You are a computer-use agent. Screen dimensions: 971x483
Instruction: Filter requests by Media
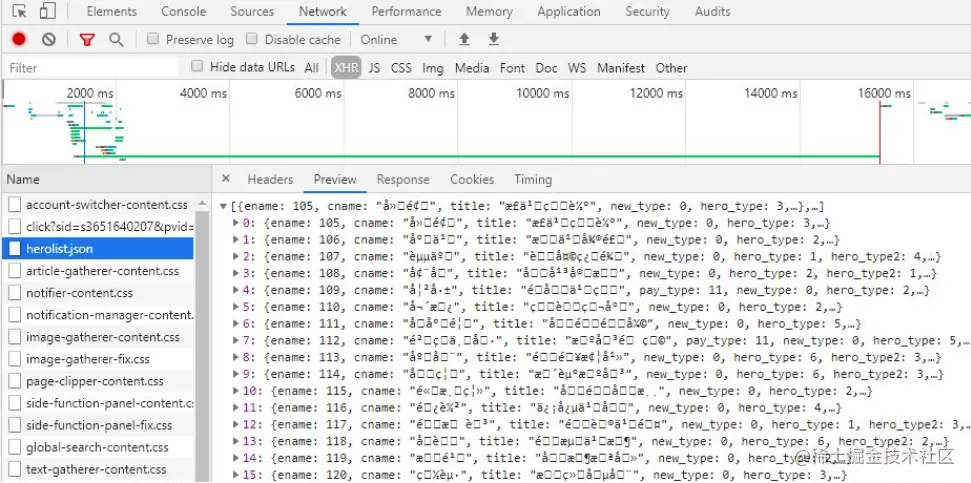pos(472,68)
